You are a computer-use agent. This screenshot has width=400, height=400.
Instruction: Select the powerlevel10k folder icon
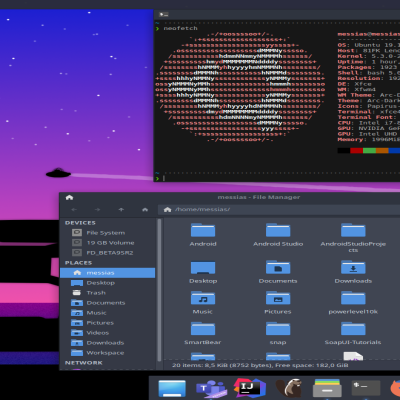tap(353, 298)
